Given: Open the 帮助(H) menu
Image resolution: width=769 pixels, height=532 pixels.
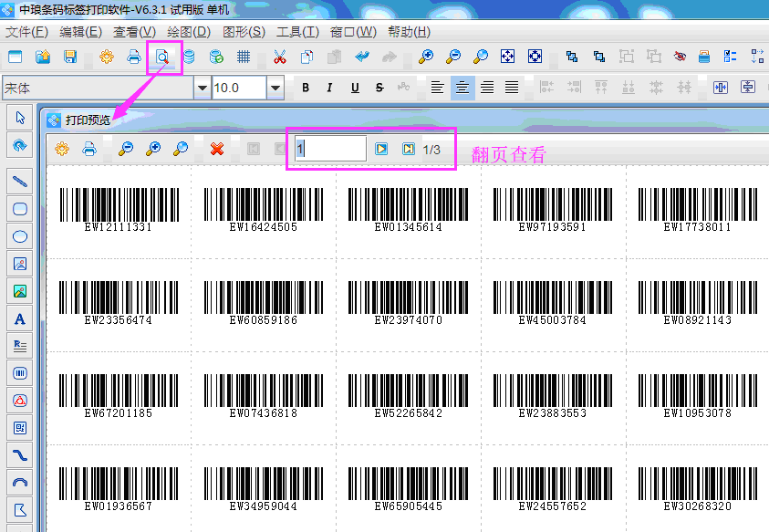Looking at the screenshot, I should 409,32.
